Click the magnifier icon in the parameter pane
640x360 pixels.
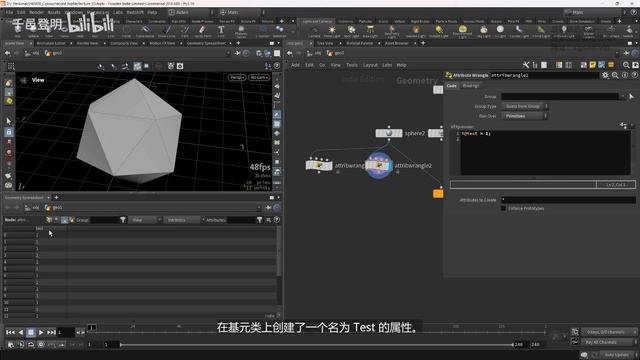tap(615, 75)
